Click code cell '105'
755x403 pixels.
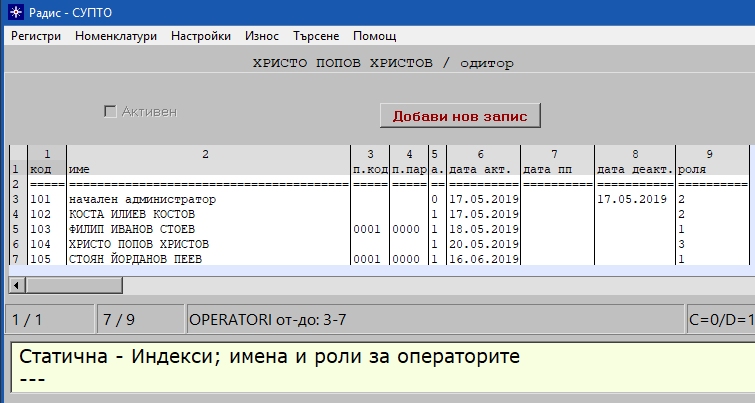click(47, 259)
